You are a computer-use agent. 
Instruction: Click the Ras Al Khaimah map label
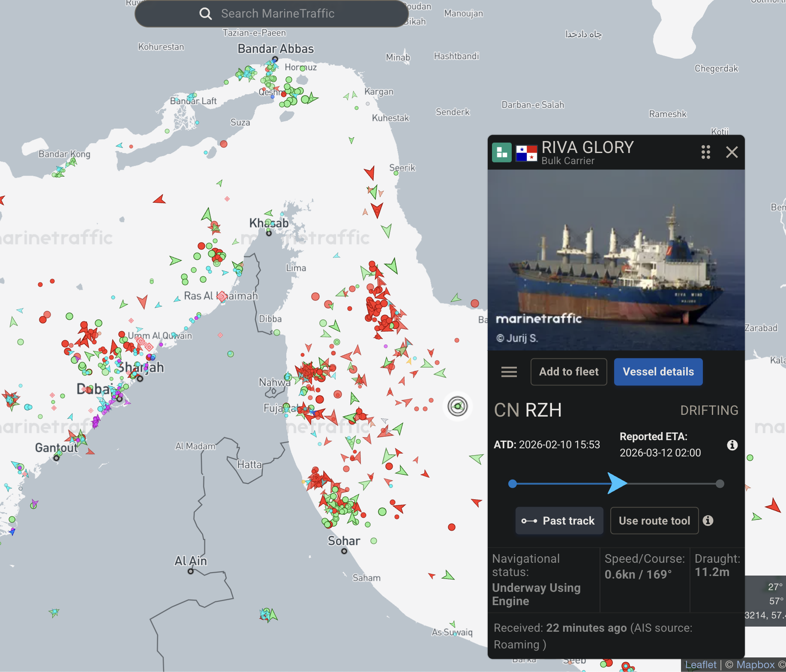(221, 296)
